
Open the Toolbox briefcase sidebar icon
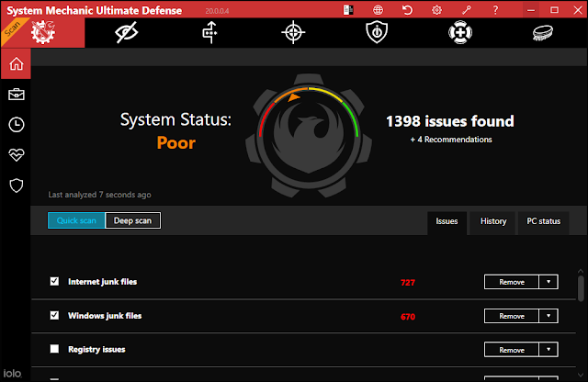point(17,94)
